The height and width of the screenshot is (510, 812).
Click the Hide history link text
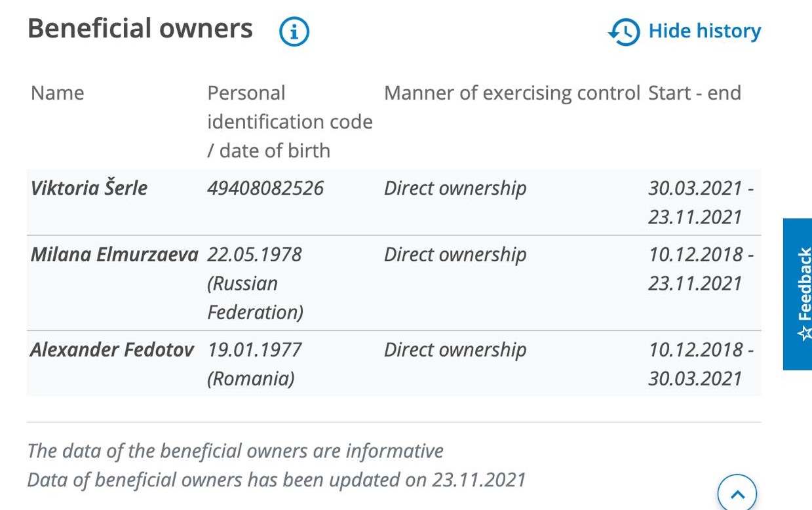coord(705,31)
